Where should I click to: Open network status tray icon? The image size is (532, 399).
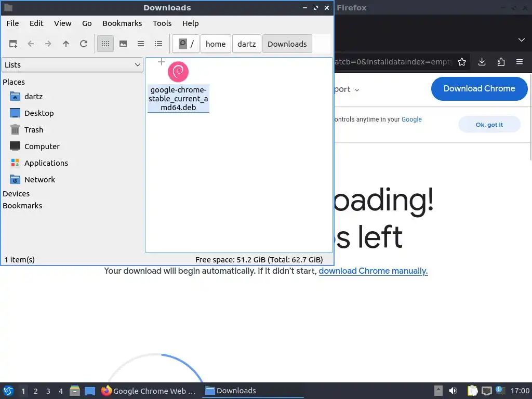coord(486,391)
